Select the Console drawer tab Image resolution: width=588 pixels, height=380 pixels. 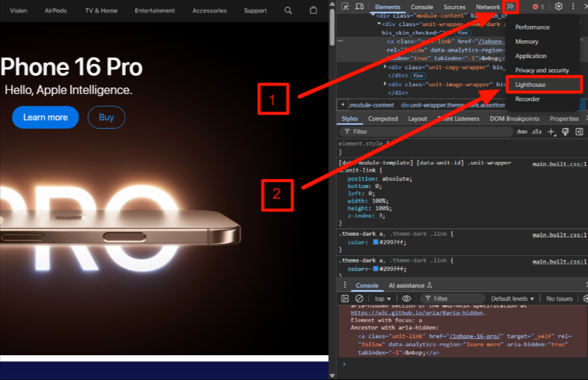(x=367, y=285)
